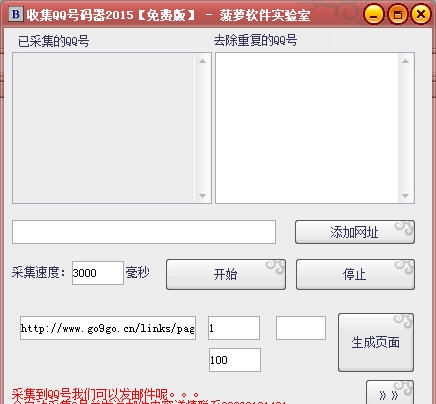Click the 开始 button

click(x=226, y=274)
